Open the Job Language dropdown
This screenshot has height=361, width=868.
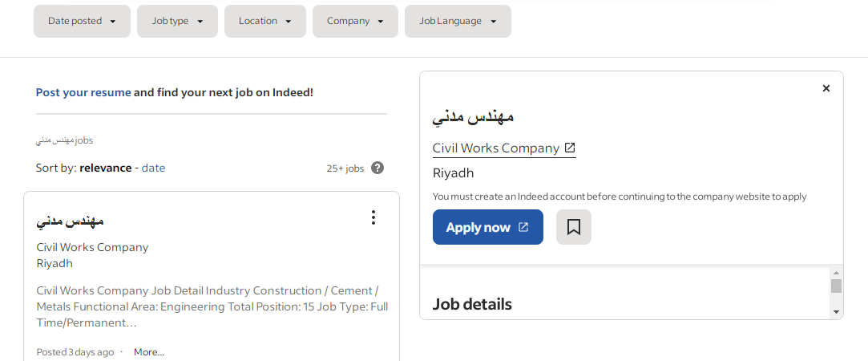click(x=458, y=21)
